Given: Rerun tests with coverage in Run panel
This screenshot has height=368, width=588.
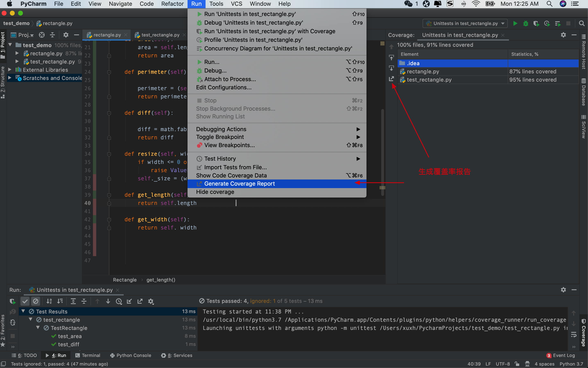Looking at the screenshot, I should [x=13, y=301].
